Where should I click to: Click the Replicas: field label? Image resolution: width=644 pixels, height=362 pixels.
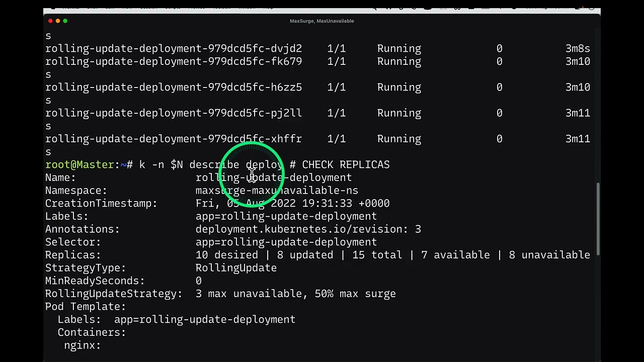[73, 255]
